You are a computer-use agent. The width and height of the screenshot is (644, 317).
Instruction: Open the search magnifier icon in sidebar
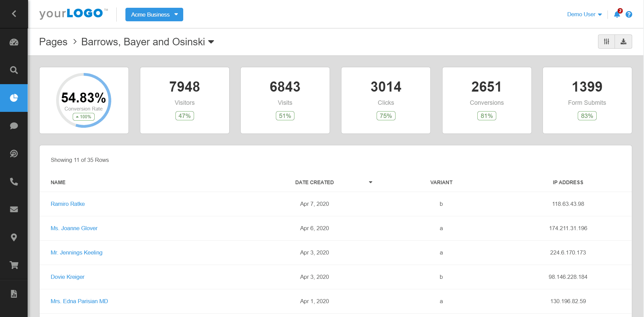pyautogui.click(x=14, y=70)
